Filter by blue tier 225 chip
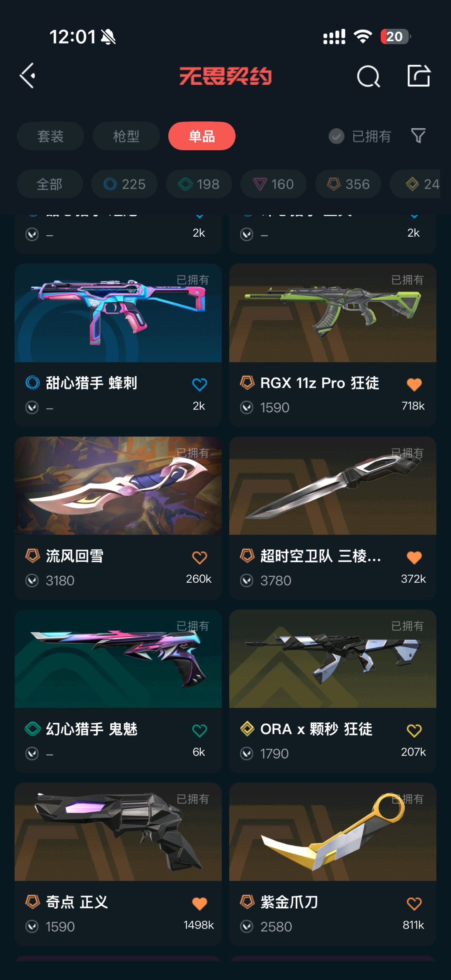This screenshot has height=980, width=451. click(124, 184)
